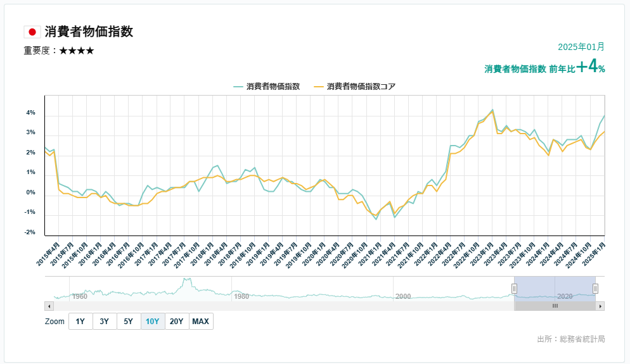
Task: Click the Zoom label
Action: click(55, 322)
